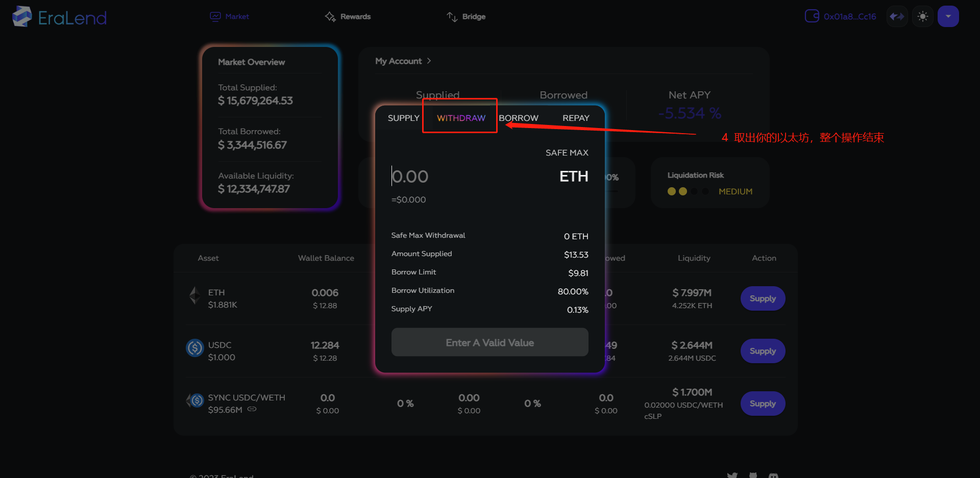Screen dimensions: 980x478
Task: Select the Market envelope icon
Action: 215,16
